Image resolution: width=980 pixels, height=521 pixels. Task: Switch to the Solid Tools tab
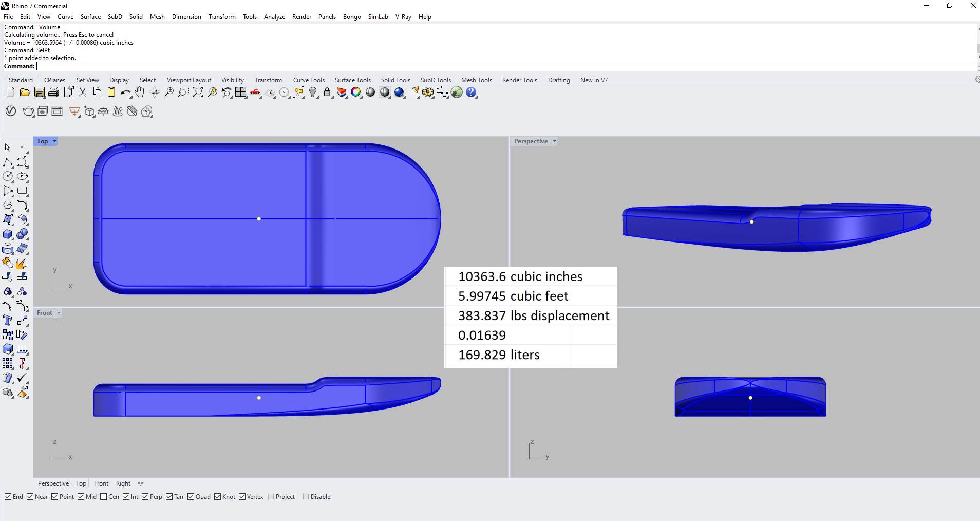[395, 80]
